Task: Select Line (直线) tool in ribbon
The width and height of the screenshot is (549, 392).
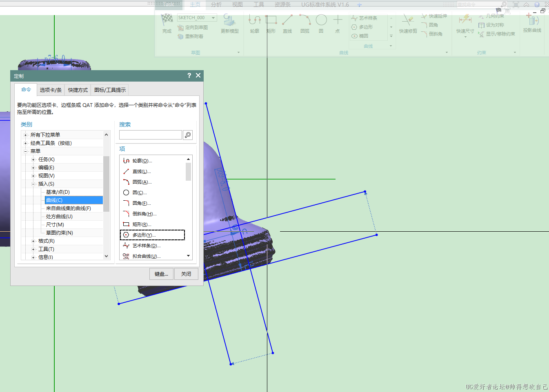Action: tap(287, 20)
